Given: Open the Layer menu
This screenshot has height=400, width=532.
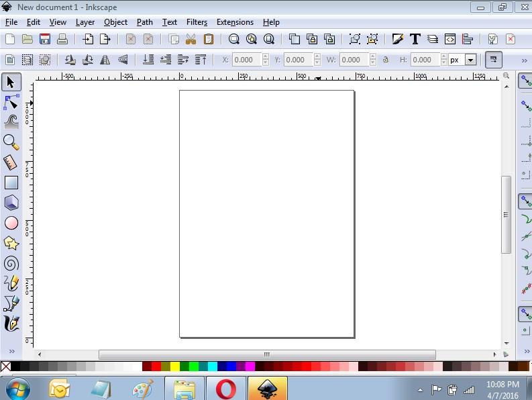Looking at the screenshot, I should click(x=85, y=22).
